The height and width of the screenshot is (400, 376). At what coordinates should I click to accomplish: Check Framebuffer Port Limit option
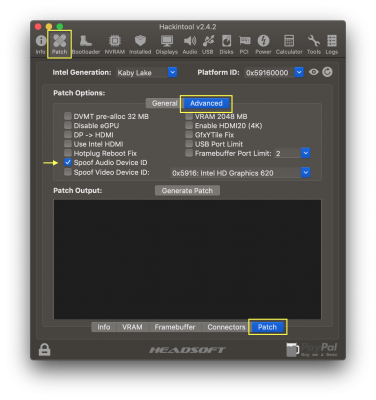click(x=189, y=153)
